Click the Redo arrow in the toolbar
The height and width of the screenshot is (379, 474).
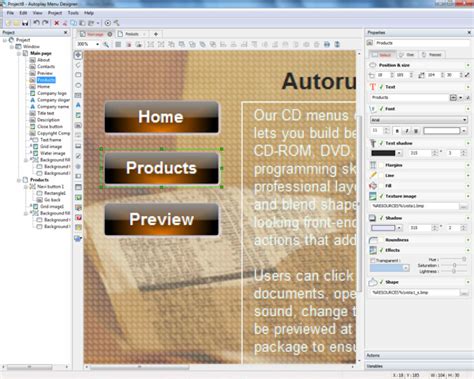[x=45, y=23]
